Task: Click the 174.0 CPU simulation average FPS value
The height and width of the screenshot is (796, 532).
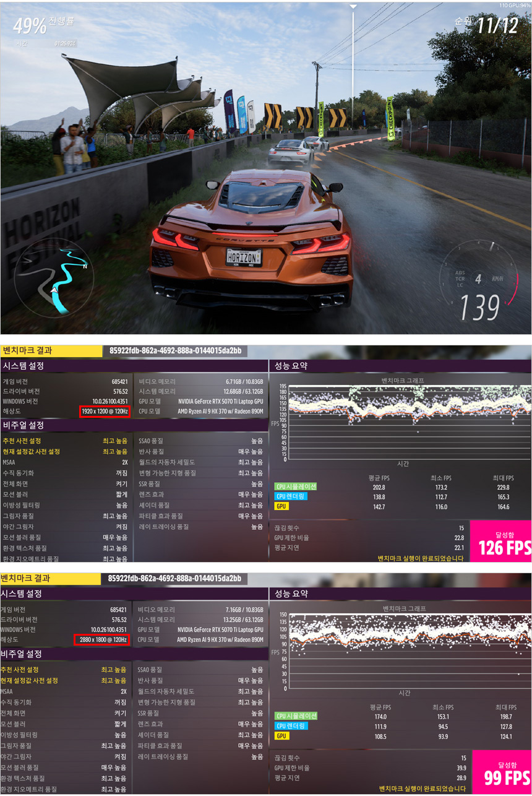Action: [380, 716]
